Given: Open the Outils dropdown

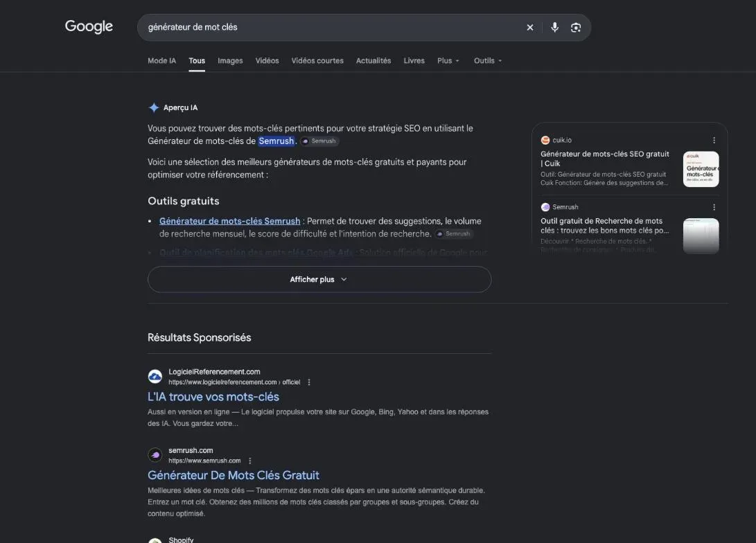Looking at the screenshot, I should [x=487, y=61].
